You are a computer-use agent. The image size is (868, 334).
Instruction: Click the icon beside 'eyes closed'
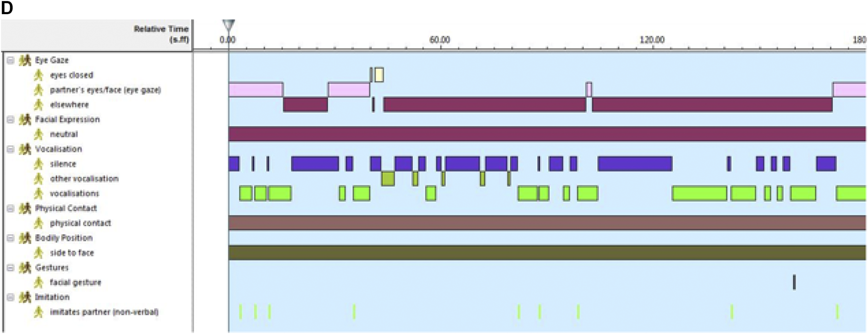[x=38, y=75]
